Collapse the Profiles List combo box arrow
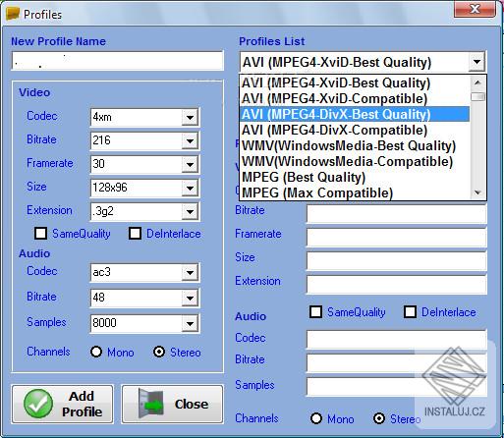The width and height of the screenshot is (504, 438). [476, 62]
